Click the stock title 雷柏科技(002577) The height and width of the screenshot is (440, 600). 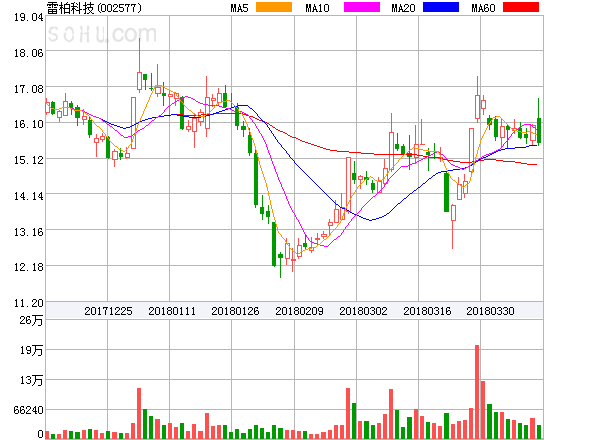94,8
